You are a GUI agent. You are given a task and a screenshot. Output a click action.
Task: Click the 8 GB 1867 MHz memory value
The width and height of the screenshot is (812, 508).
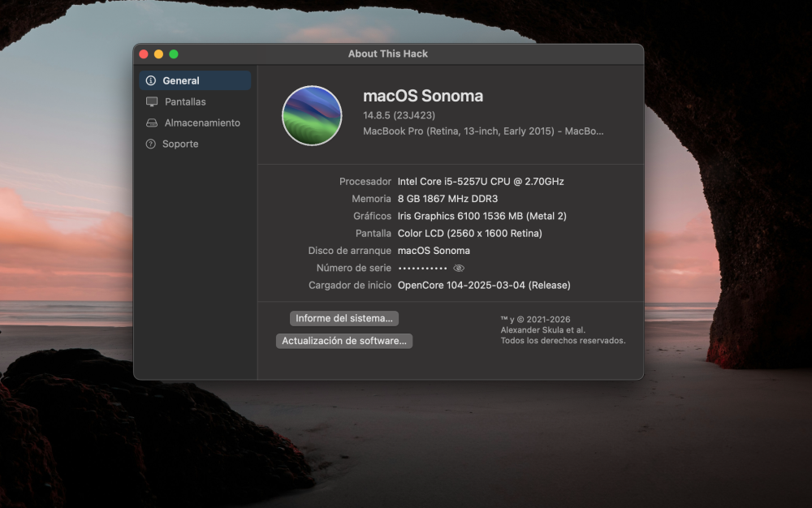(447, 199)
